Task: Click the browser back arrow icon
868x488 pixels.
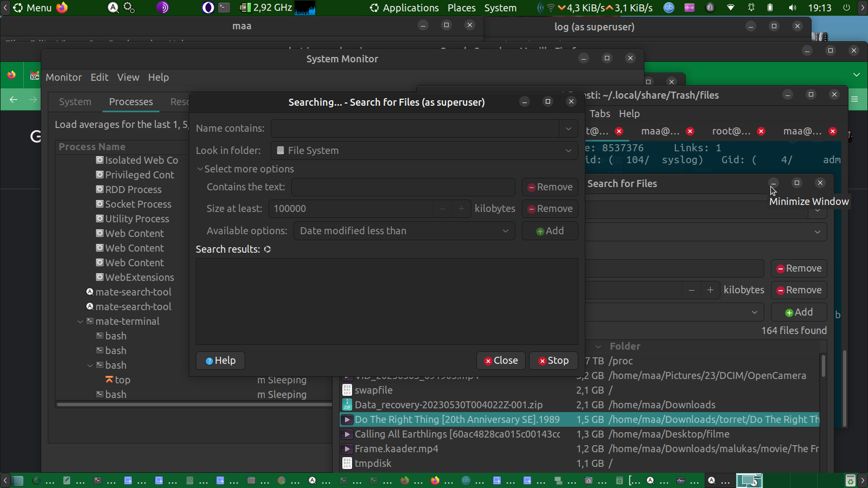Action: (14, 99)
